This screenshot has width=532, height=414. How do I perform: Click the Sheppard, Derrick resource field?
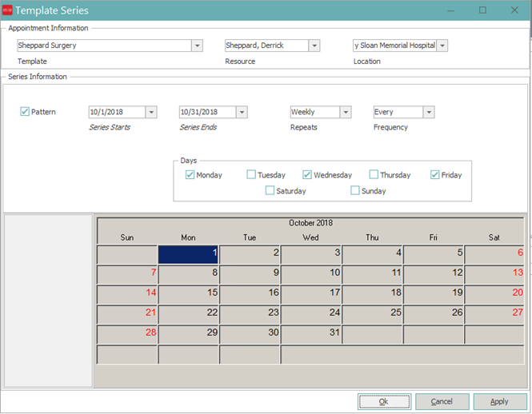coord(266,46)
